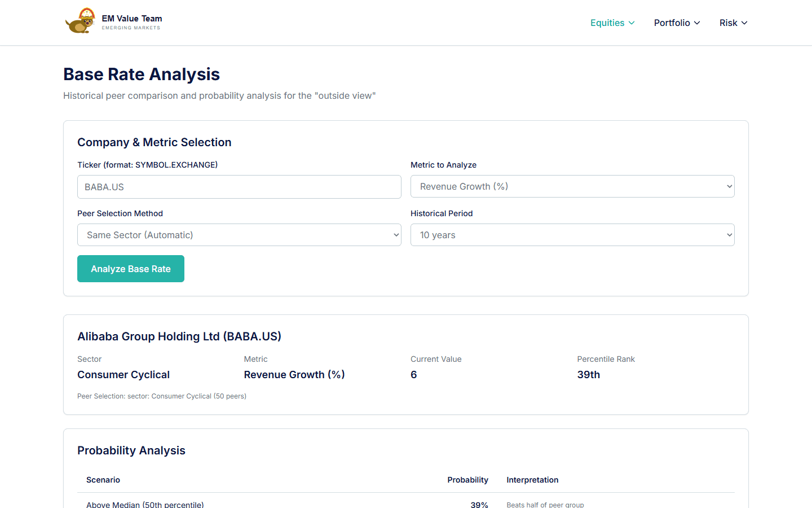The width and height of the screenshot is (812, 508).
Task: Open the Risk navigation menu
Action: tap(729, 23)
